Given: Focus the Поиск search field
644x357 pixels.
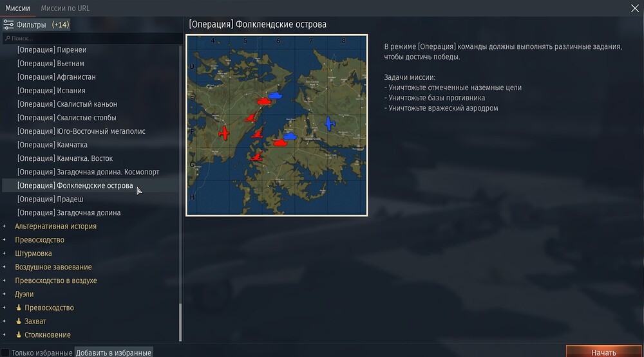Looking at the screenshot, I should [x=90, y=39].
